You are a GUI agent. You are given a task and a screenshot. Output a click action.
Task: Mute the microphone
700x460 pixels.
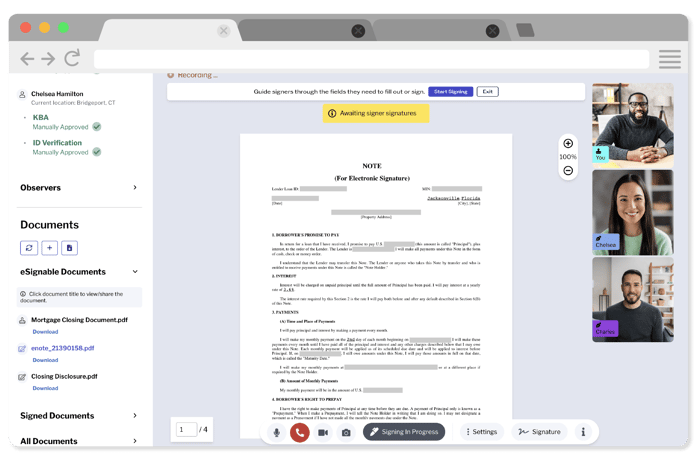277,432
